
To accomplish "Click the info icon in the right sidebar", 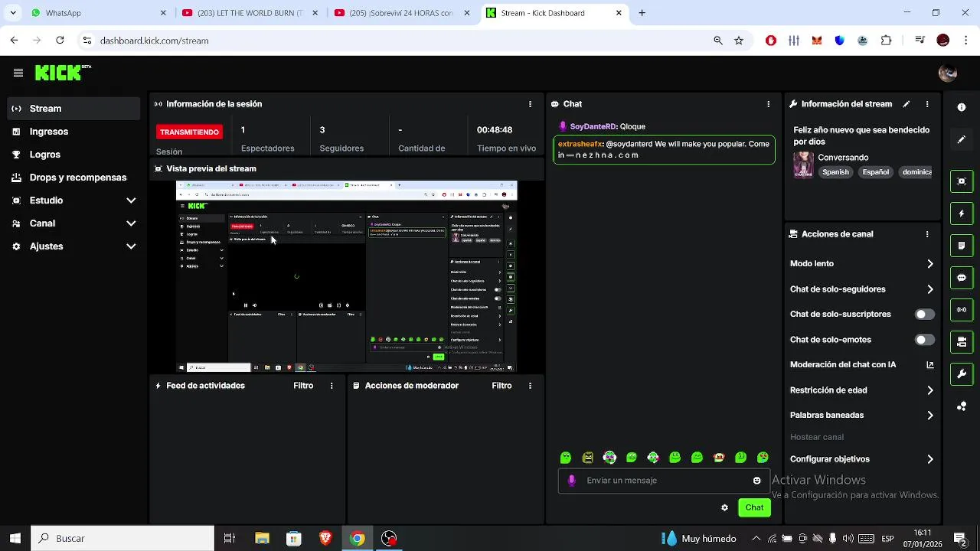I will pos(962,107).
